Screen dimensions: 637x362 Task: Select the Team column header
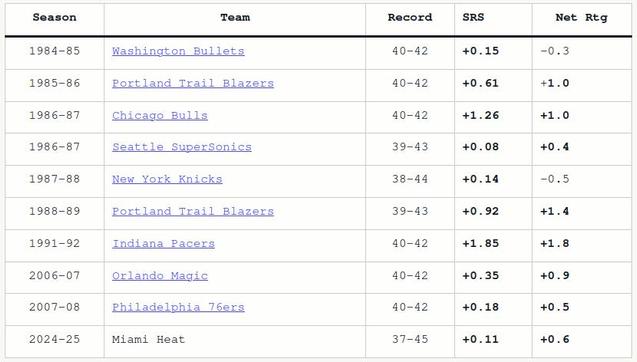tap(235, 17)
